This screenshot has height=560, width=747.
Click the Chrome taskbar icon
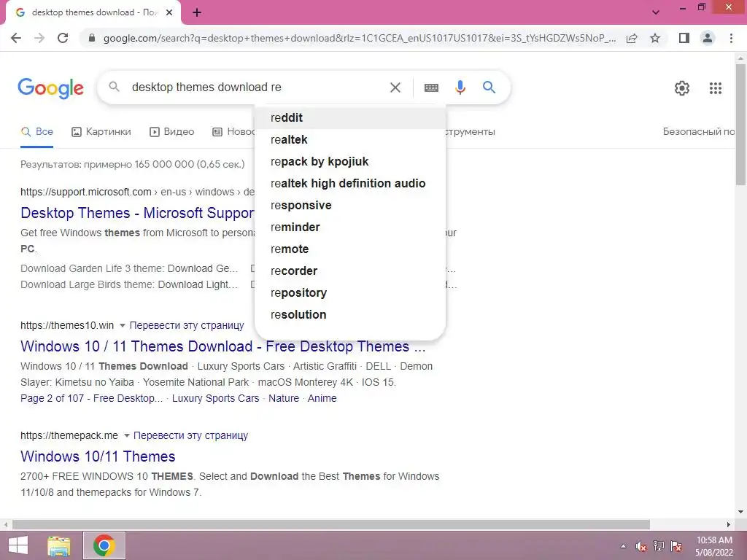click(x=104, y=545)
